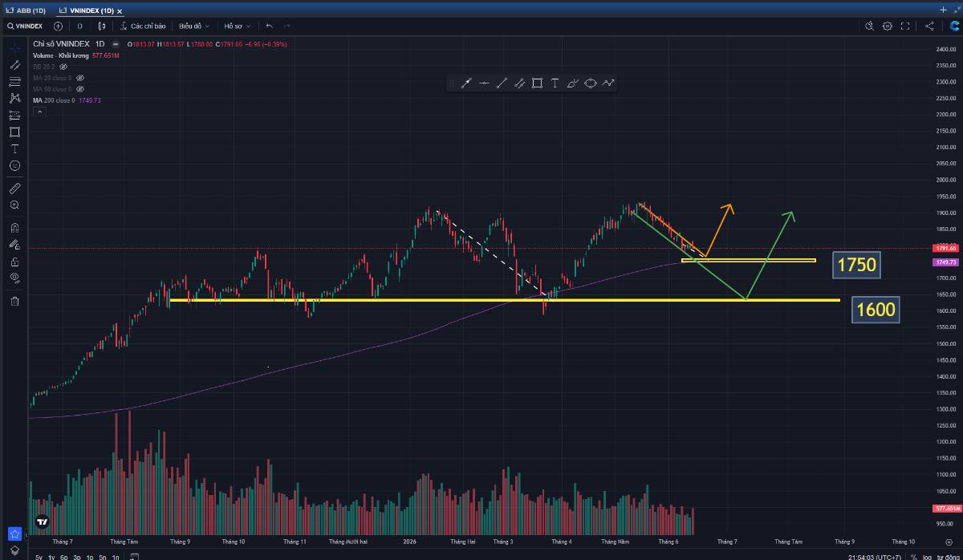Open the horizontal lines Fibonacci tool group
The height and width of the screenshot is (560, 963).
[14, 81]
